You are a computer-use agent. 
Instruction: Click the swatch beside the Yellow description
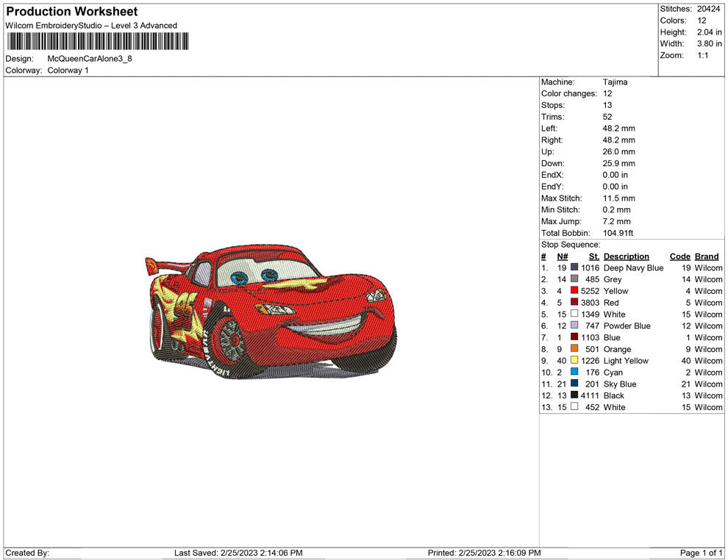[574, 290]
